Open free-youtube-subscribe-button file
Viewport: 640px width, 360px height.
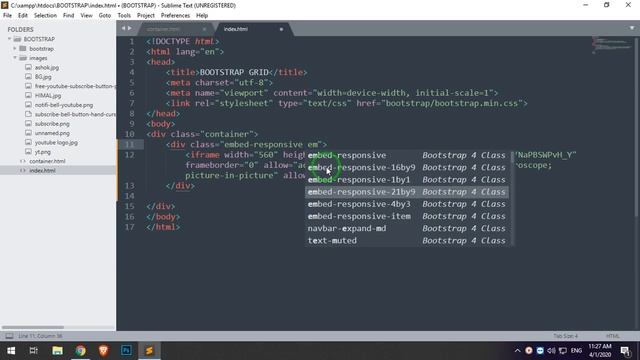[x=75, y=86]
